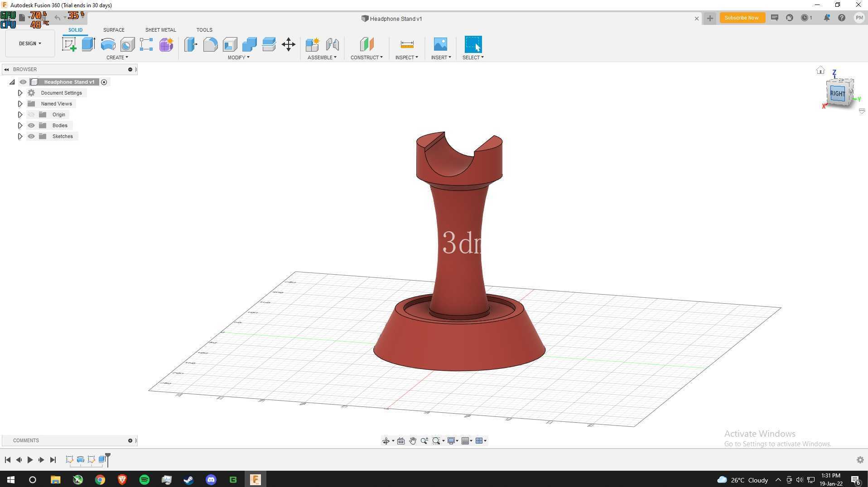Click the Offset Plane construct icon
Screen dimensions: 868x487
coord(366,44)
